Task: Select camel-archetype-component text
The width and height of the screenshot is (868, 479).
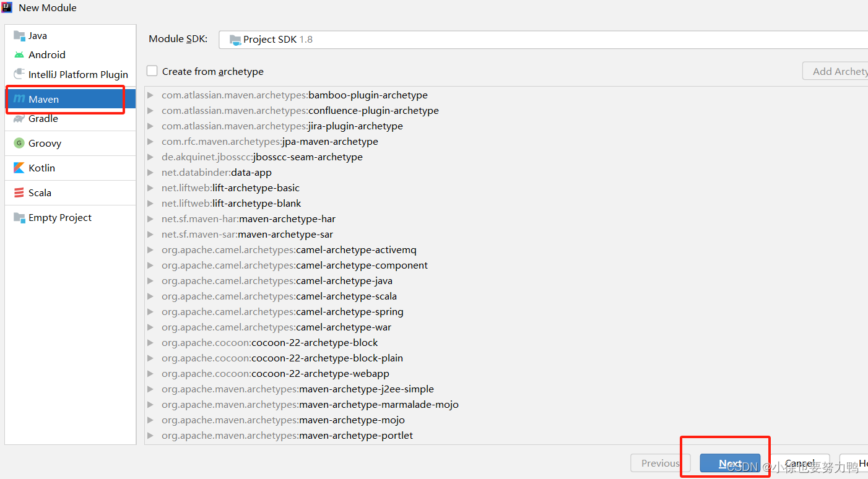Action: (x=362, y=265)
